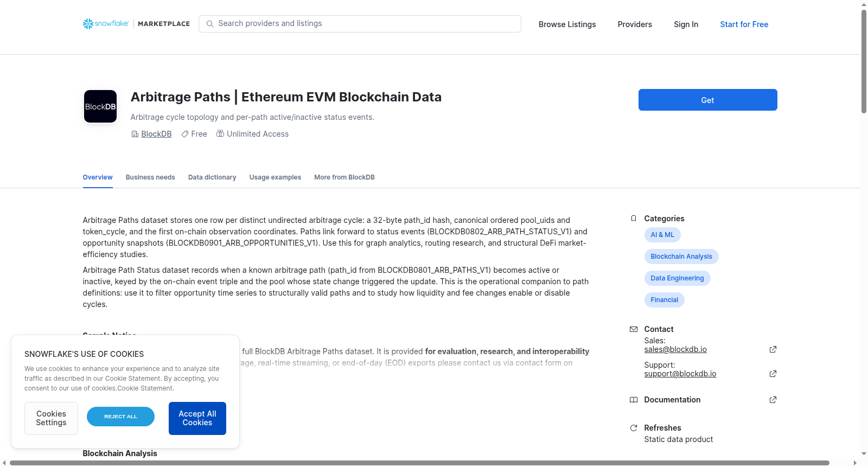Viewport: 868px width, 467px height.
Task: Open the More from BlockDB tab
Action: click(344, 177)
